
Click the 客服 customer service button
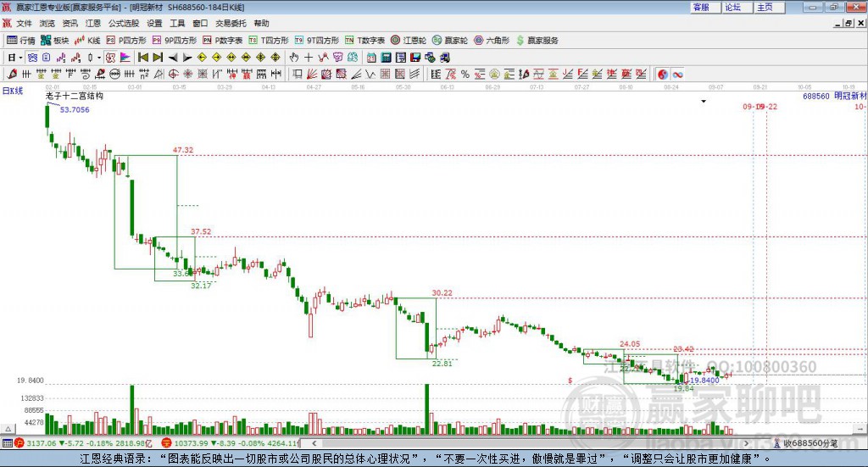click(x=705, y=7)
